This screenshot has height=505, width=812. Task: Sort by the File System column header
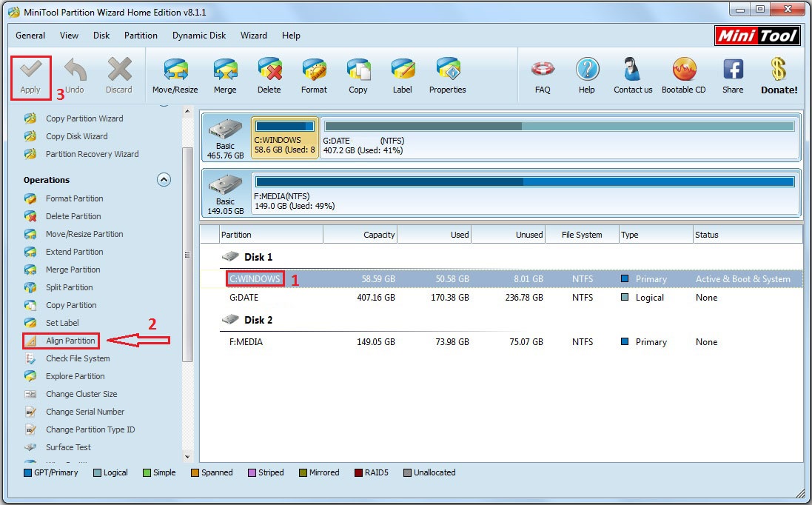(583, 235)
